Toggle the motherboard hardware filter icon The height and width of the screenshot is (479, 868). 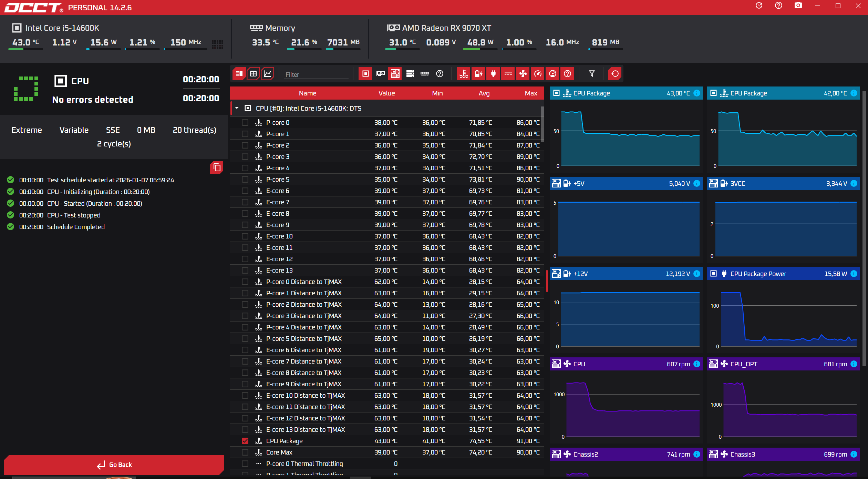click(x=395, y=74)
